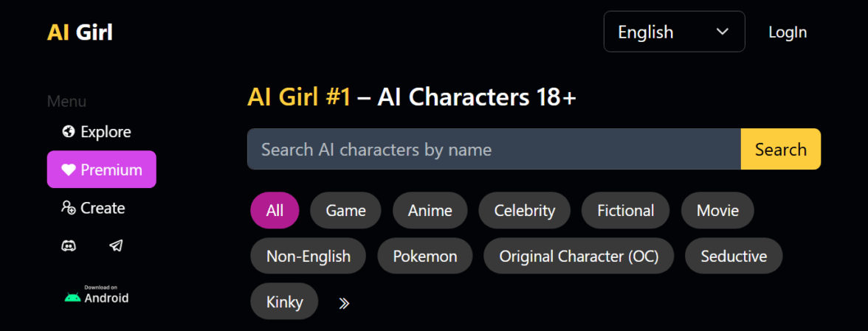The width and height of the screenshot is (868, 331).
Task: Click the LogIn link
Action: click(x=788, y=32)
